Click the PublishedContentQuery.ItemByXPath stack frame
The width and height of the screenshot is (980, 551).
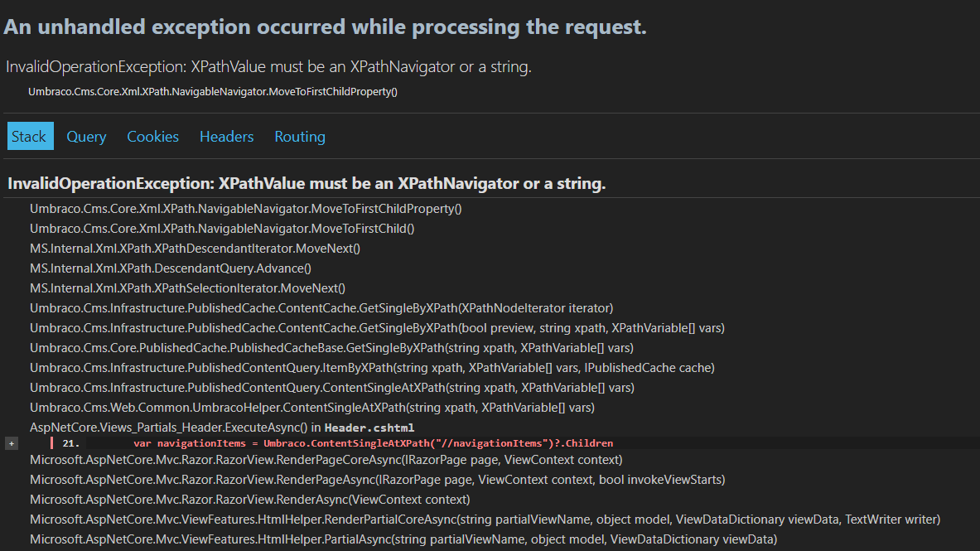(372, 368)
